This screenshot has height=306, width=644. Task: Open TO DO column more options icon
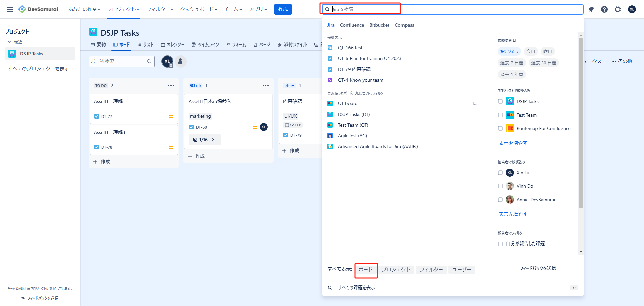pos(171,86)
